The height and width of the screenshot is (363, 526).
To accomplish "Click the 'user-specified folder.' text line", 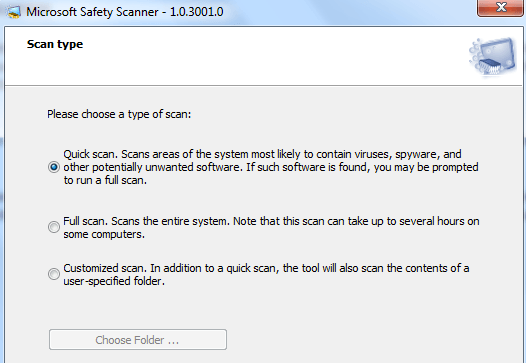I will point(114,281).
